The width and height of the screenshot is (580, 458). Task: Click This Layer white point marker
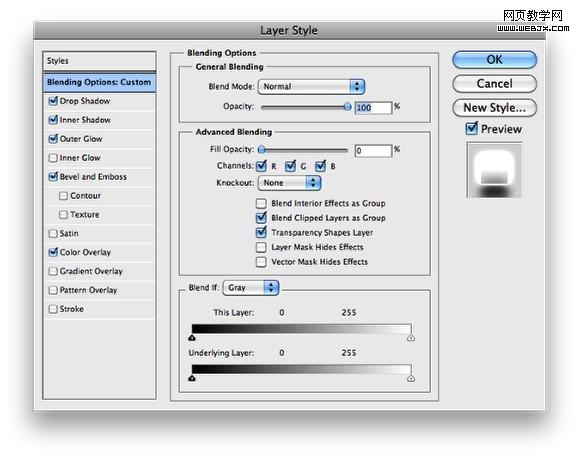(411, 337)
